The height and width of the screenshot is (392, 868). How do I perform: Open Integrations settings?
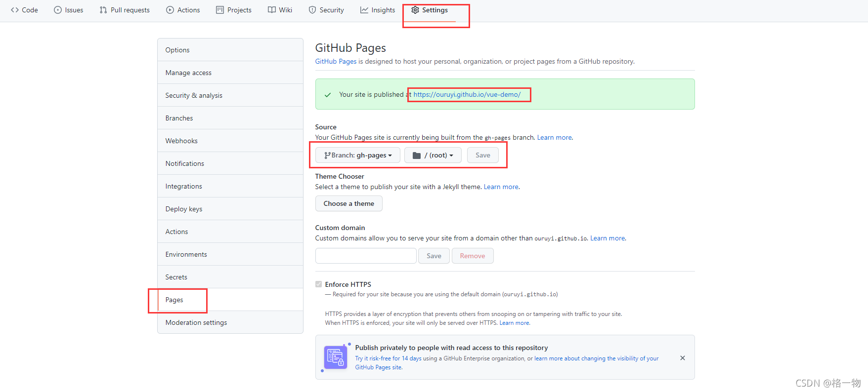(230, 186)
